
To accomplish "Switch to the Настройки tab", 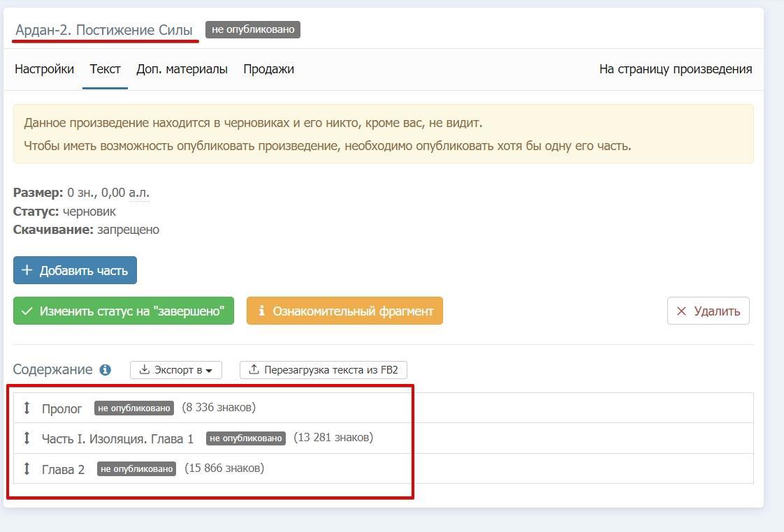I will pyautogui.click(x=44, y=69).
